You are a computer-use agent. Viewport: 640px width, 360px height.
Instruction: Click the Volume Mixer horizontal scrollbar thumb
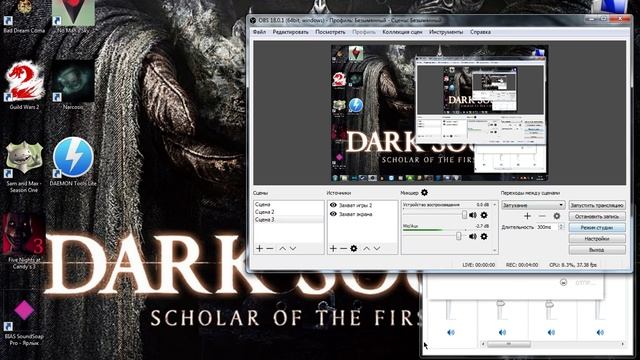(509, 344)
